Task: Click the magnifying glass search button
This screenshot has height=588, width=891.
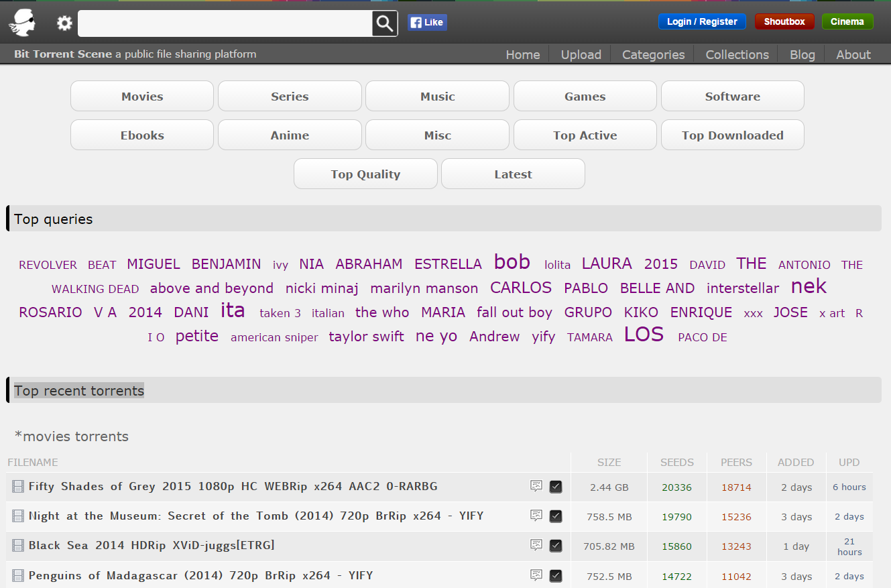Action: pos(385,23)
